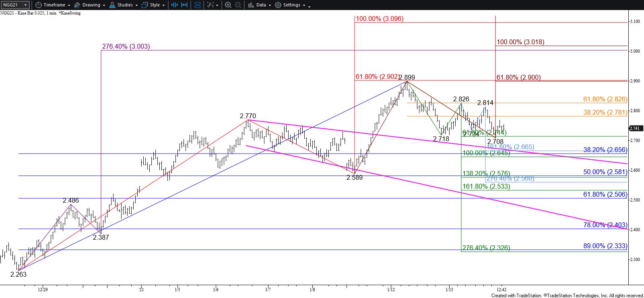Click the pointer tracking mode icon

(x=211, y=5)
